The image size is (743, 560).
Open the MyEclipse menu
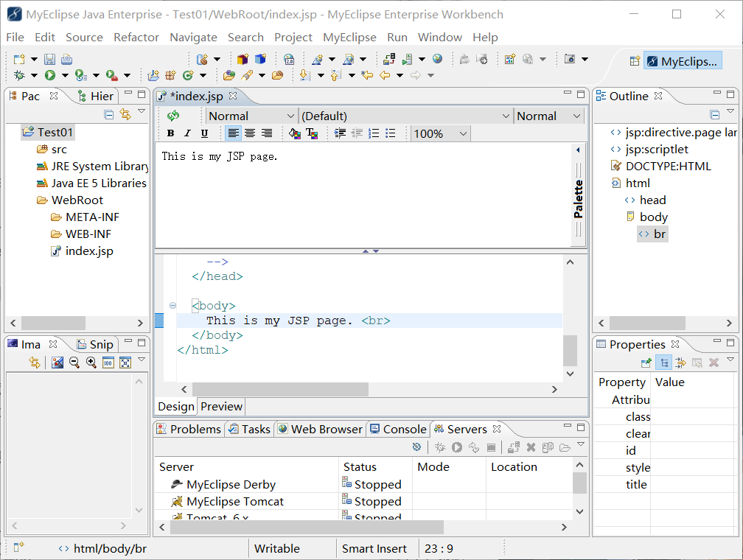(349, 37)
